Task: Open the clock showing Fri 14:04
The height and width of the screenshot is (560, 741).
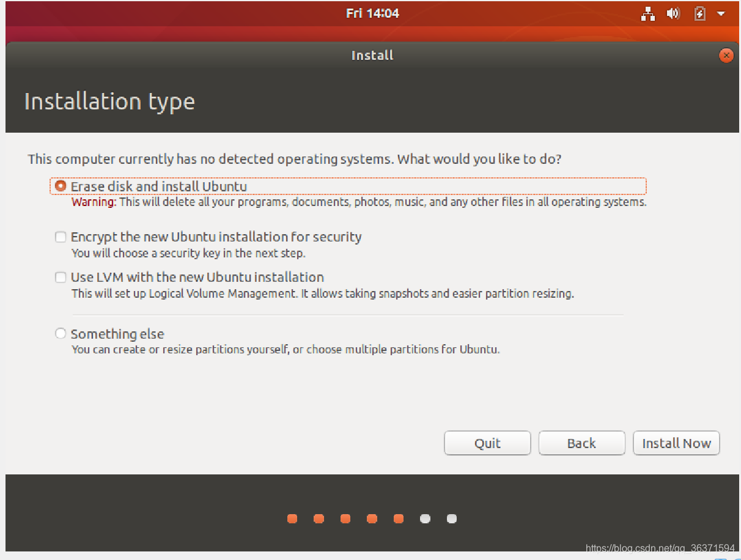Action: tap(372, 13)
